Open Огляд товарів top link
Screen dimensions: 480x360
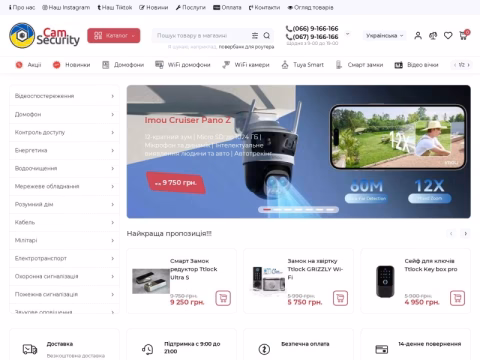point(310,7)
